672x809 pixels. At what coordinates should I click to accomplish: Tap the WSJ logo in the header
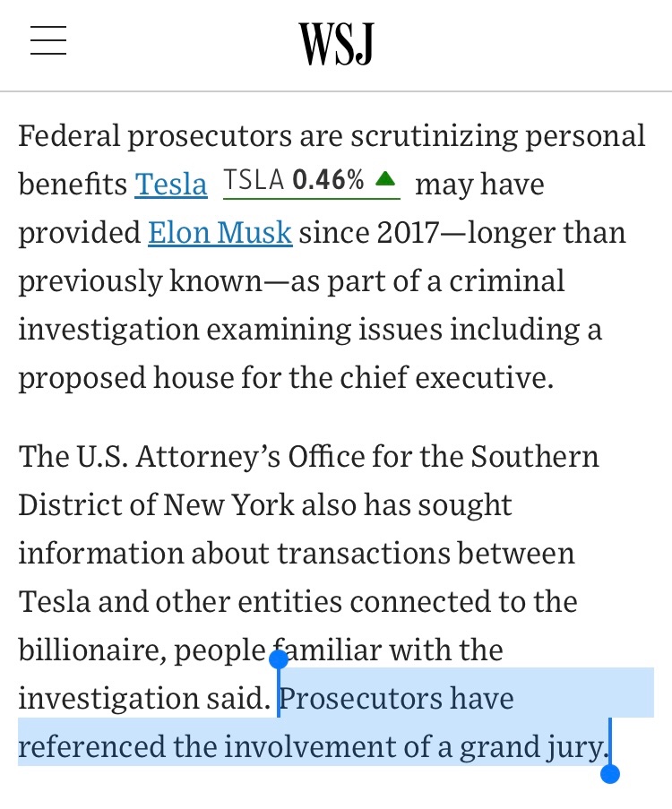coord(336,43)
